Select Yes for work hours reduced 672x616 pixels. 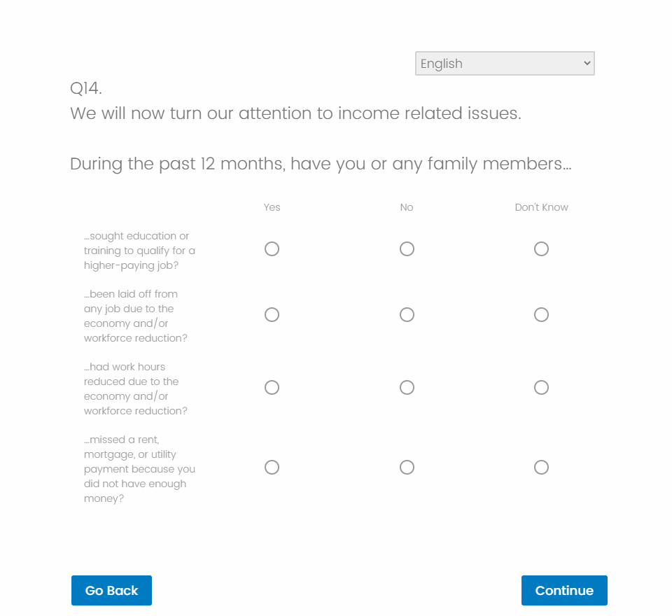point(272,388)
